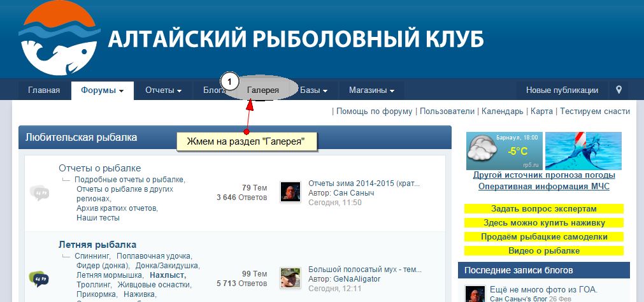Open Сан Саныч avatar in reports row
The width and height of the screenshot is (644, 302).
[x=290, y=192]
